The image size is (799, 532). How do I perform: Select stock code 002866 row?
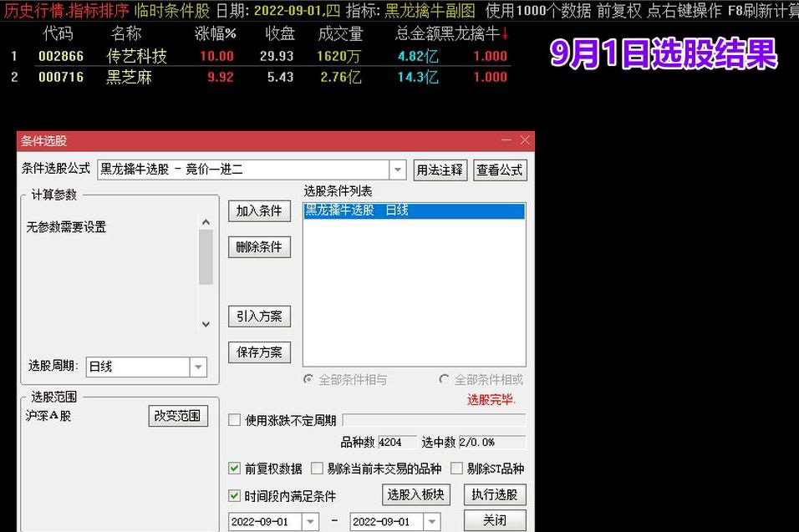[61, 56]
